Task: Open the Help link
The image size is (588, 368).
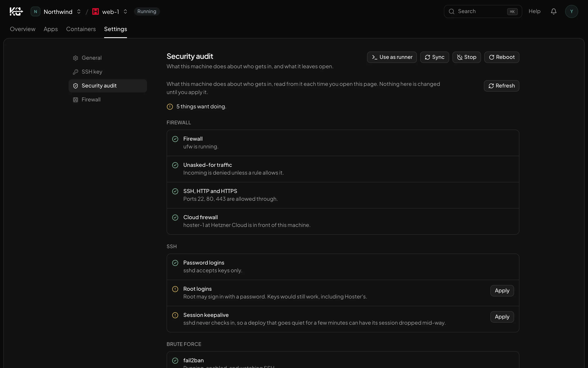Action: pos(535,11)
